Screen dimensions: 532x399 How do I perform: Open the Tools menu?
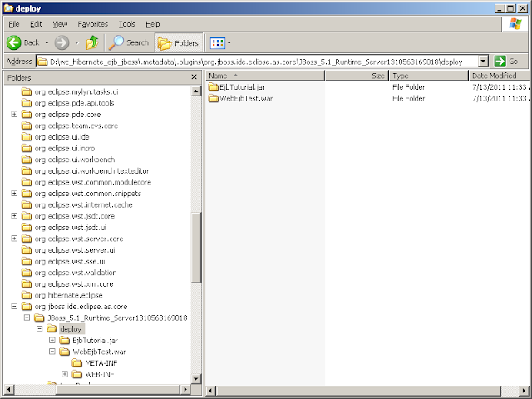[x=127, y=24]
